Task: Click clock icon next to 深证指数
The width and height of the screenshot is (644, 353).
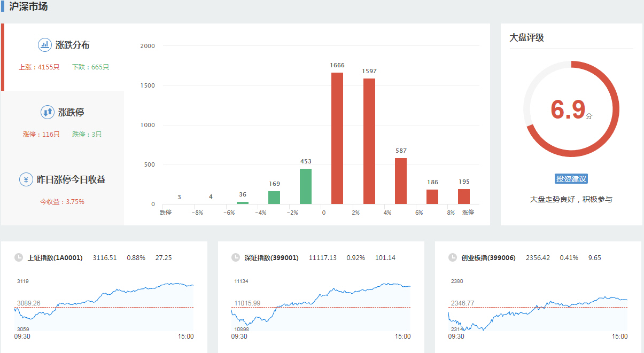Action: (x=236, y=257)
